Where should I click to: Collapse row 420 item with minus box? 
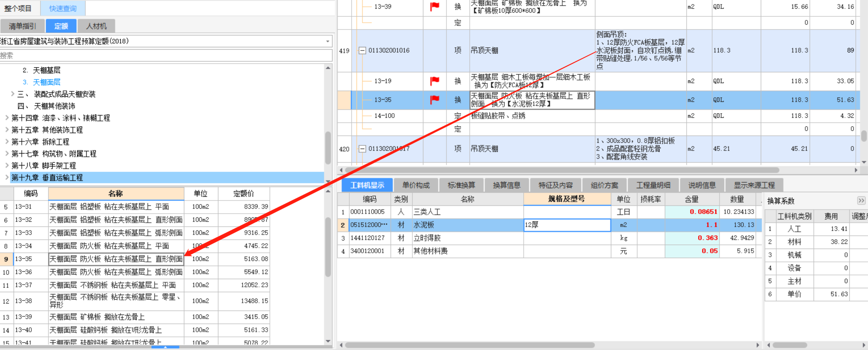pos(362,149)
